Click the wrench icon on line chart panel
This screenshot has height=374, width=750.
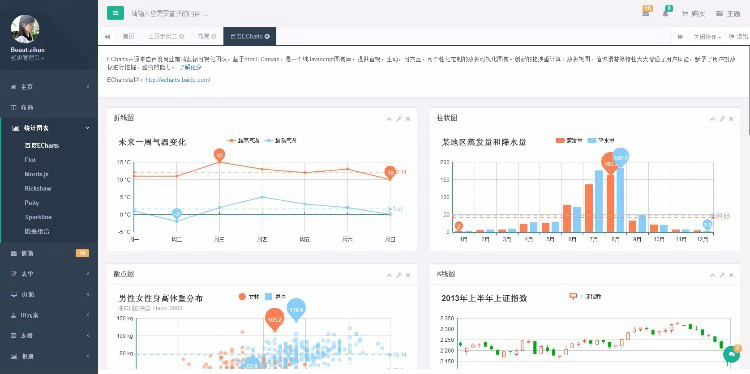pyautogui.click(x=399, y=119)
